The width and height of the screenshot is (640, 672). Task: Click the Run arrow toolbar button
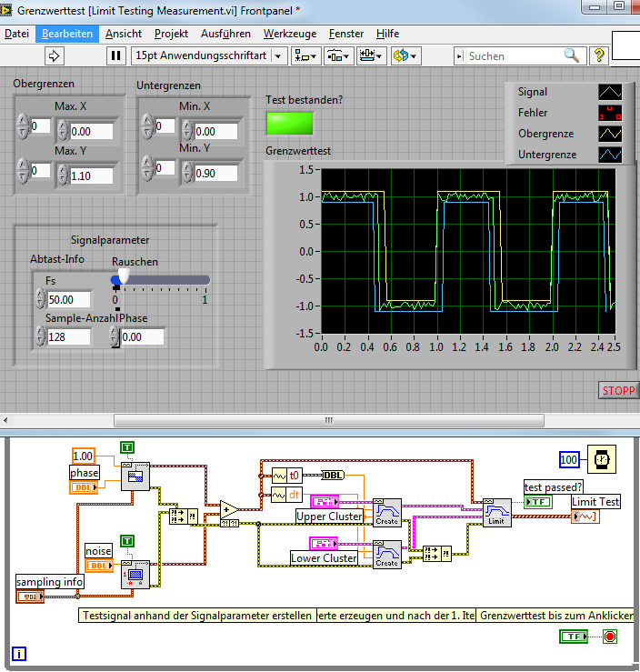(x=54, y=55)
